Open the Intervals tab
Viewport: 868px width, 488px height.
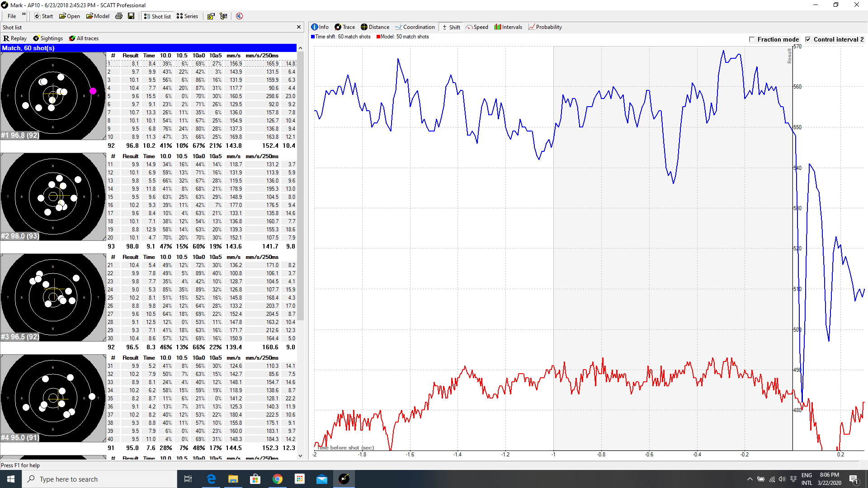(x=509, y=27)
